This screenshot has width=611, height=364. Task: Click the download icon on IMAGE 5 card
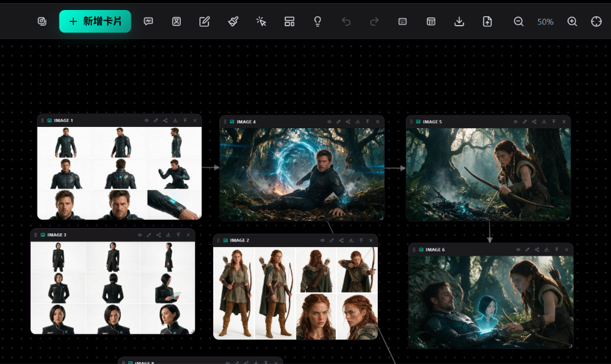tap(544, 121)
